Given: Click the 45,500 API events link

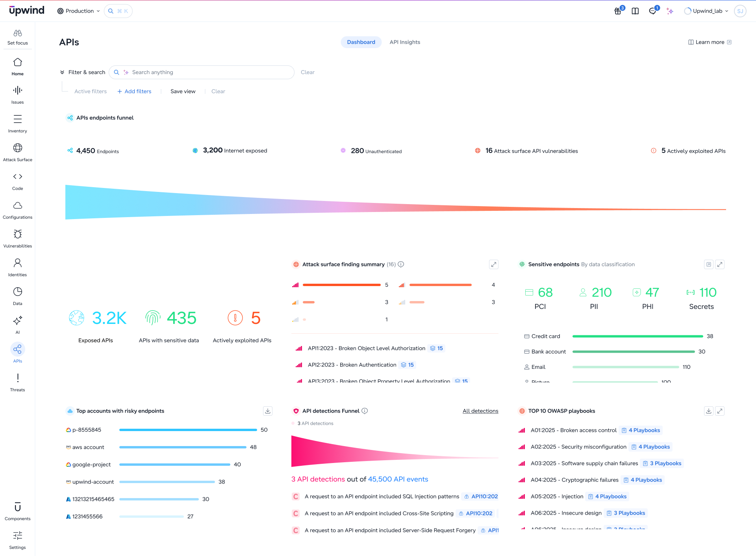Looking at the screenshot, I should pos(398,479).
